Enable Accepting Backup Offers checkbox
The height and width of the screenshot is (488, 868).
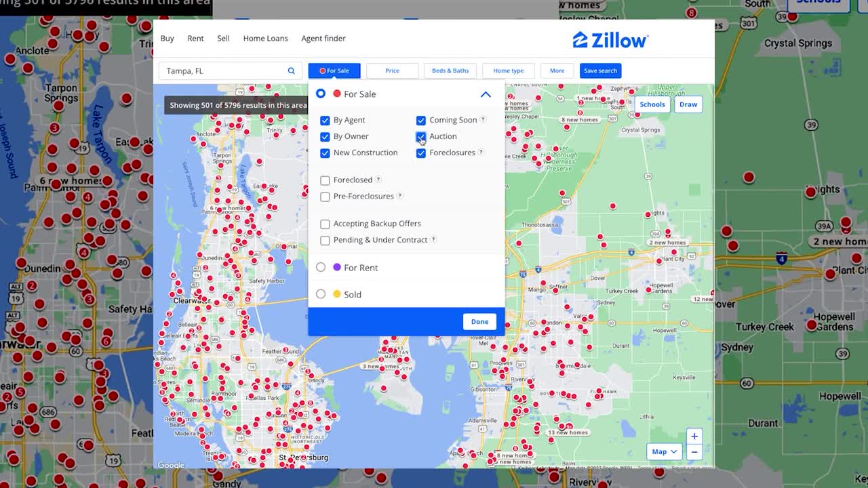coord(325,224)
